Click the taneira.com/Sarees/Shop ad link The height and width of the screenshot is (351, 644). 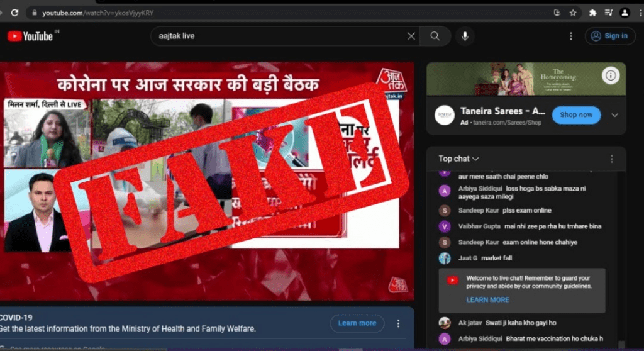pyautogui.click(x=507, y=123)
